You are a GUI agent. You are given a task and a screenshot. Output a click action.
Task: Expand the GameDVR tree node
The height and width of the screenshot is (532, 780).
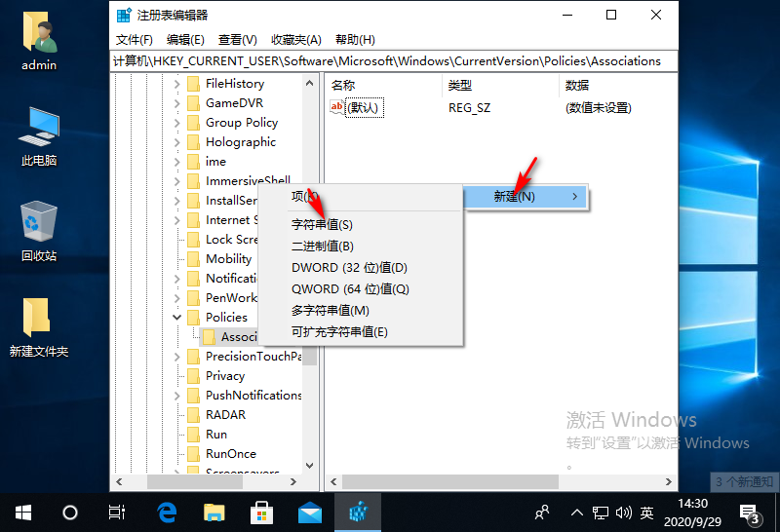(x=177, y=103)
